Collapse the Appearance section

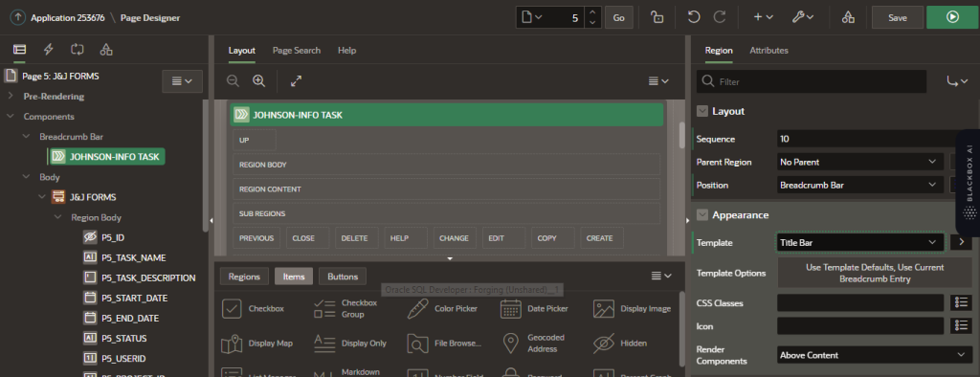(702, 215)
